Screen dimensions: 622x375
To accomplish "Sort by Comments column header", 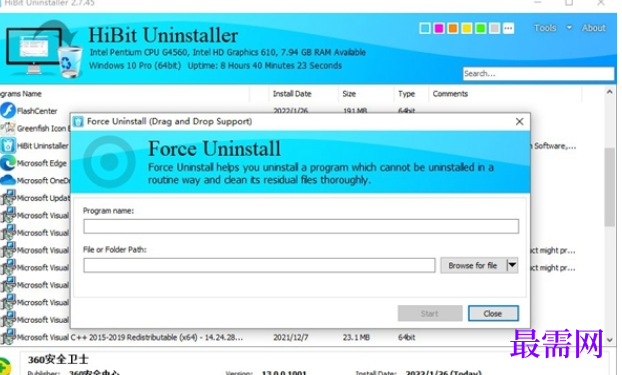I will 450,94.
